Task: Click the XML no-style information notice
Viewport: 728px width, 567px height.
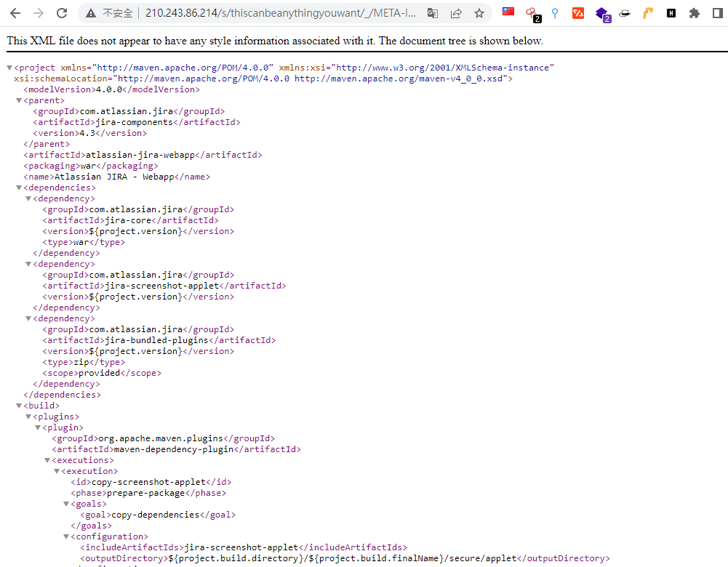Action: click(274, 41)
